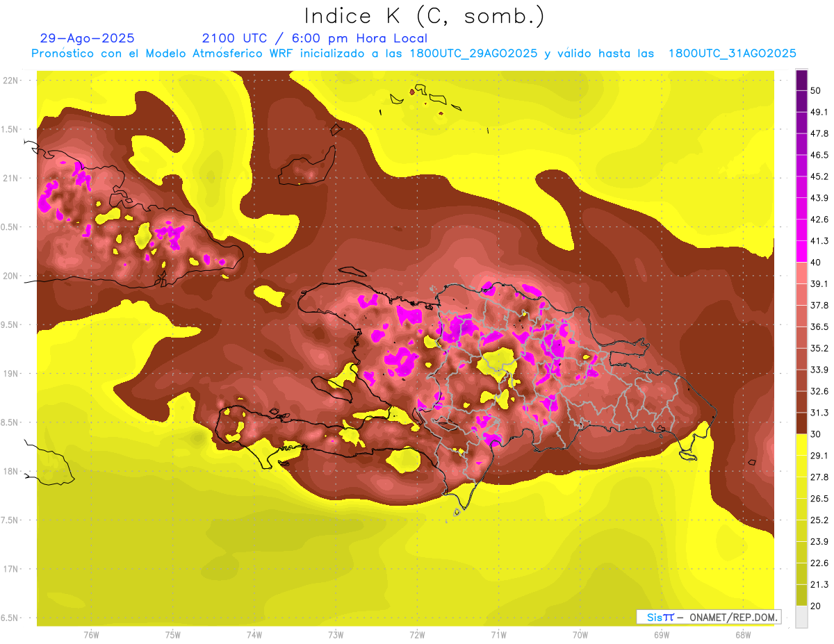Image resolution: width=834 pixels, height=644 pixels.
Task: Click the longitude label '74W'
Action: pos(254,635)
